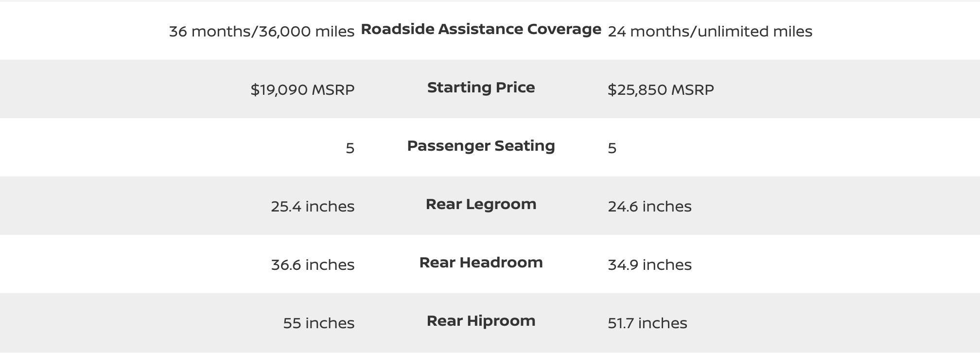Select the 36.6 inches headroom value
Viewport: 980px width, 353px height.
(x=313, y=265)
